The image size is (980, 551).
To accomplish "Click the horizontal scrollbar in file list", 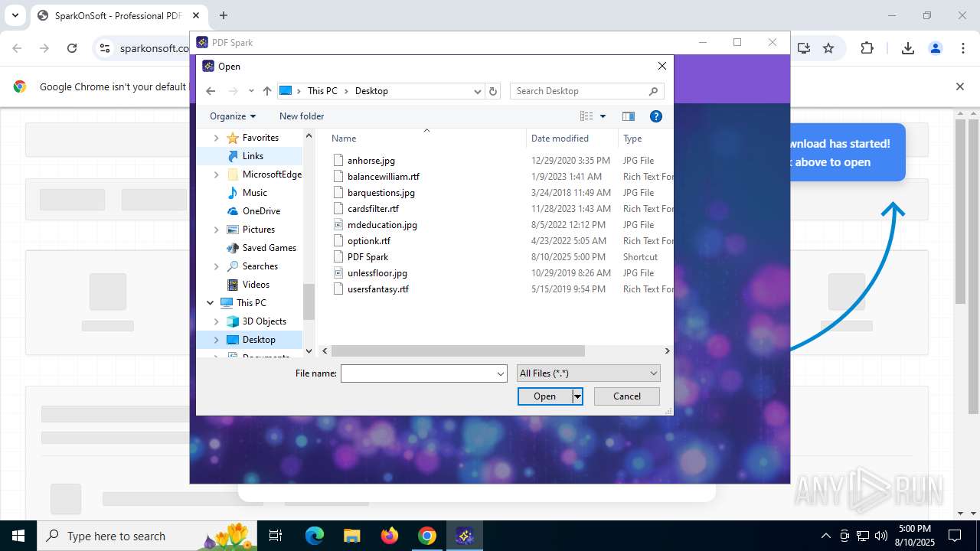I will point(458,351).
